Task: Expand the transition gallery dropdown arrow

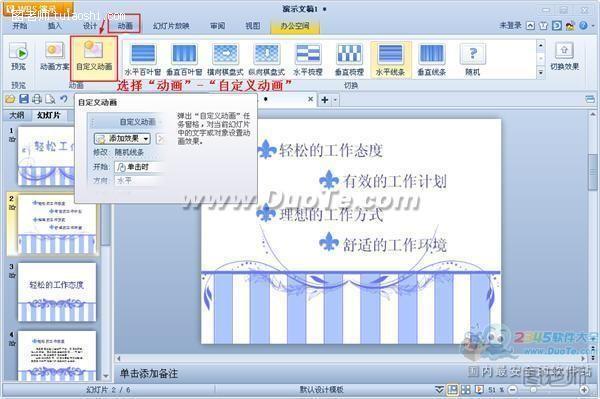Action: coord(540,72)
